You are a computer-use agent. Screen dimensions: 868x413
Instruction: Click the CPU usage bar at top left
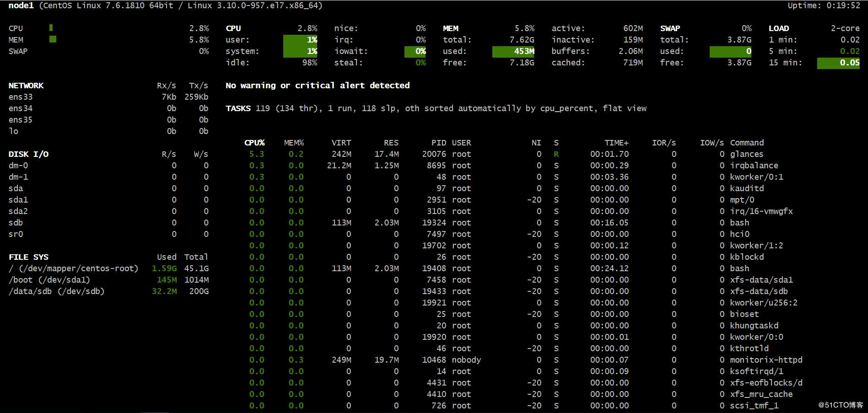[x=51, y=28]
